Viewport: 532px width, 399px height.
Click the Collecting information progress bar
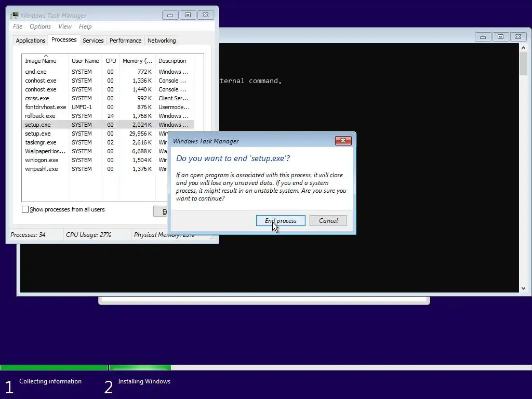[x=54, y=367]
